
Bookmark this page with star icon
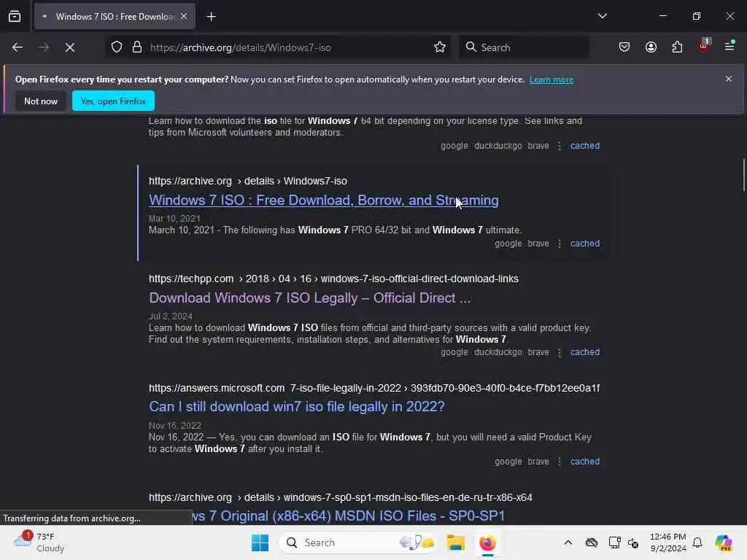[440, 47]
